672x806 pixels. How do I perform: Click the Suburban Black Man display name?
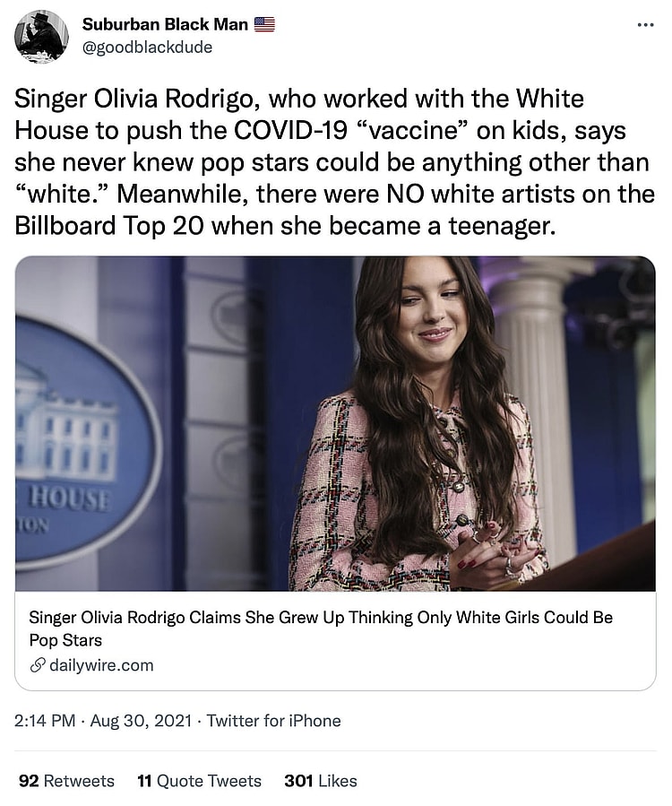pyautogui.click(x=165, y=24)
